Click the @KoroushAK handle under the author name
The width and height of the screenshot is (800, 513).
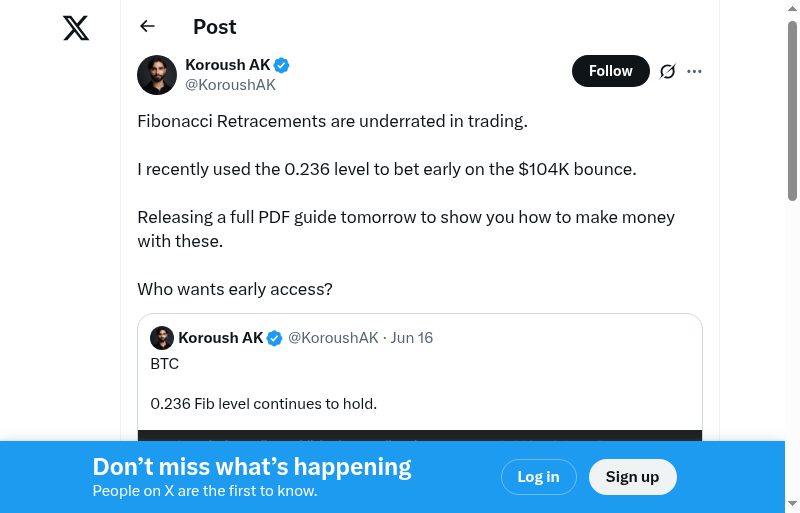230,85
